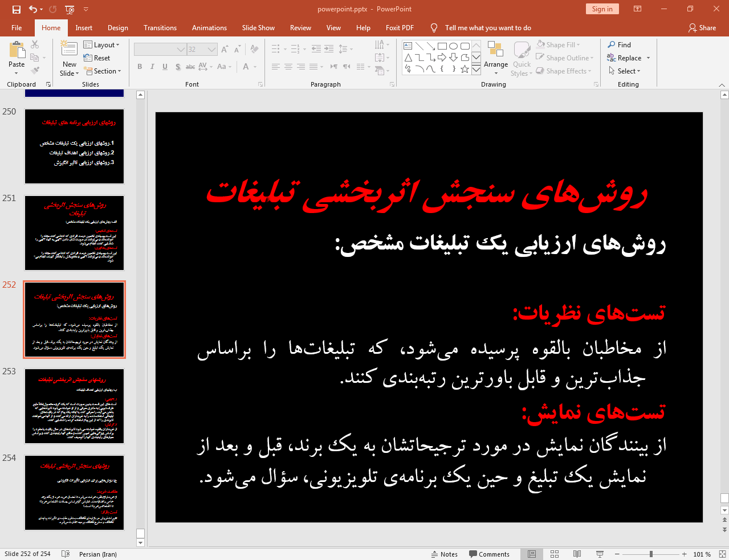Screen dimensions: 729x560
Task: Switch to the Design tab
Action: click(118, 27)
